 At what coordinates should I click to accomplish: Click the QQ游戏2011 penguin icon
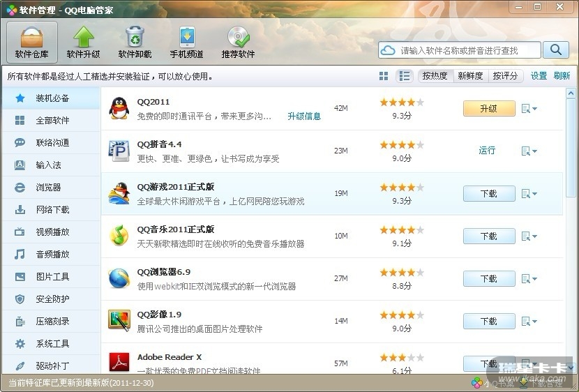pos(119,193)
